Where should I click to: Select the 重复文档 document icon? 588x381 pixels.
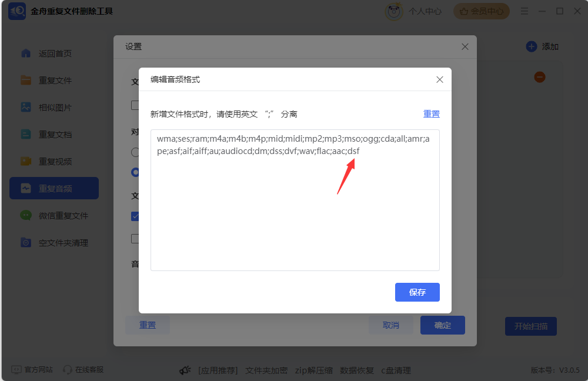coord(26,134)
